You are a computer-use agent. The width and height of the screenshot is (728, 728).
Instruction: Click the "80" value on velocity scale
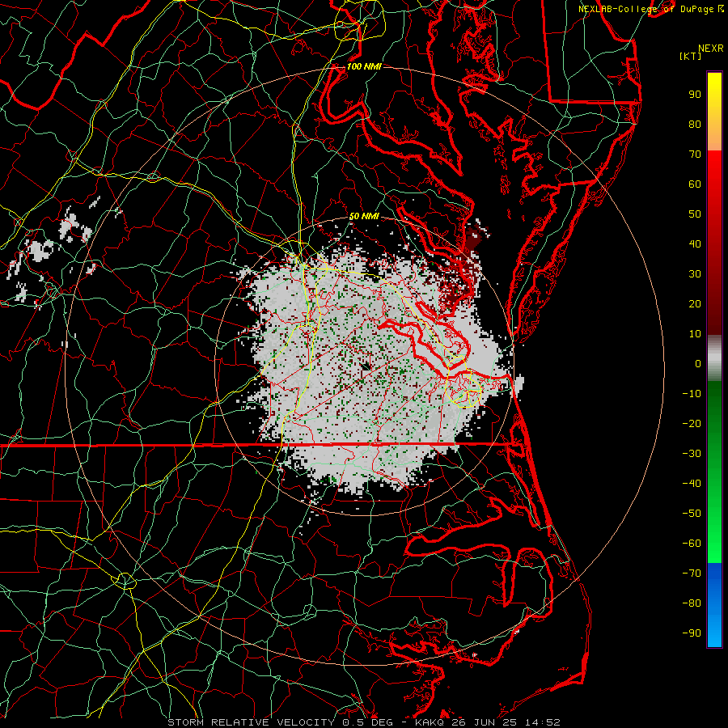point(695,125)
